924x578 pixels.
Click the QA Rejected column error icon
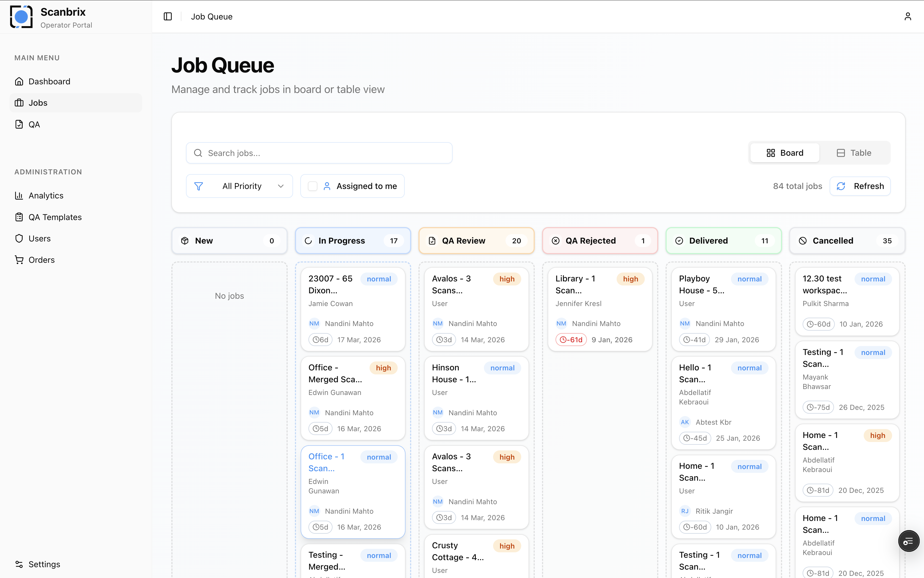[555, 240]
